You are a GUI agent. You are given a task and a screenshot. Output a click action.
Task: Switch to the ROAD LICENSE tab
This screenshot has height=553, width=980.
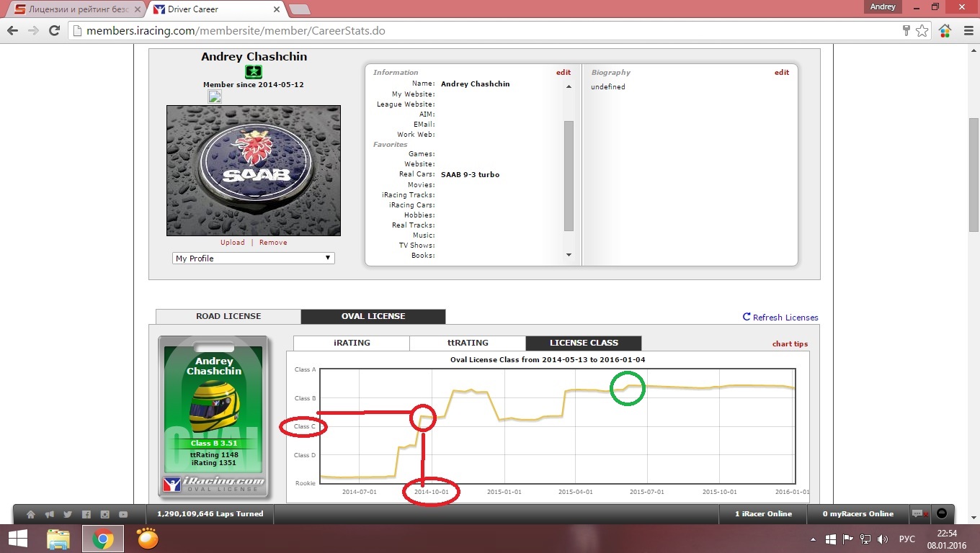[x=228, y=316]
